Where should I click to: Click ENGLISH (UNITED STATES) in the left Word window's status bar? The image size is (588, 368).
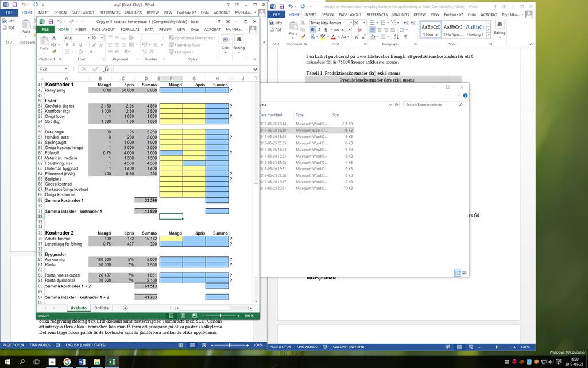point(86,345)
